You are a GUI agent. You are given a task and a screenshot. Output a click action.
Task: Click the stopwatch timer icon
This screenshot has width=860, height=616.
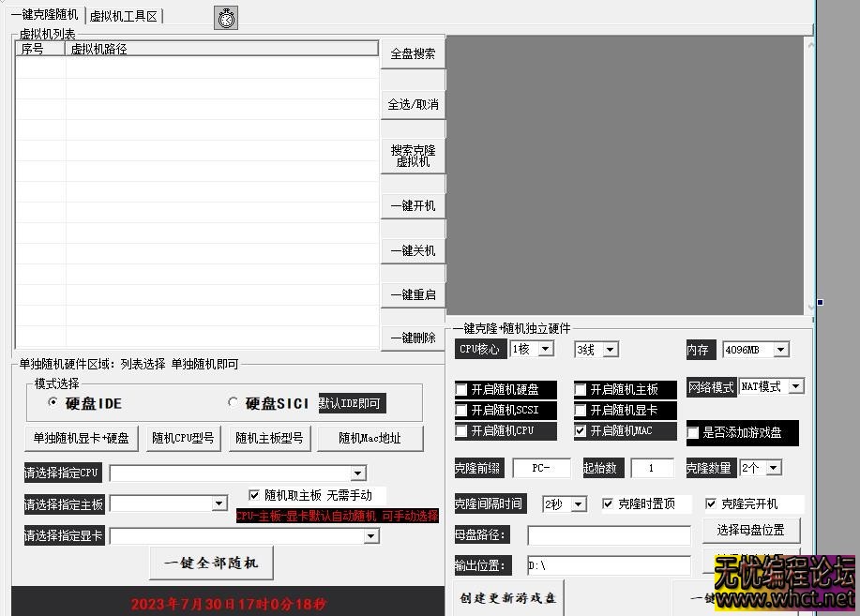[x=225, y=17]
